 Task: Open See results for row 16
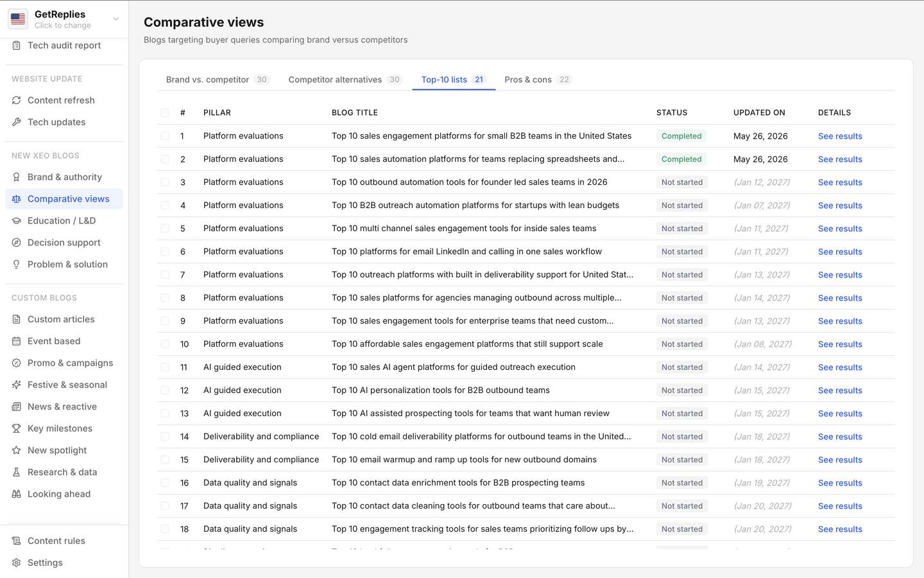840,483
